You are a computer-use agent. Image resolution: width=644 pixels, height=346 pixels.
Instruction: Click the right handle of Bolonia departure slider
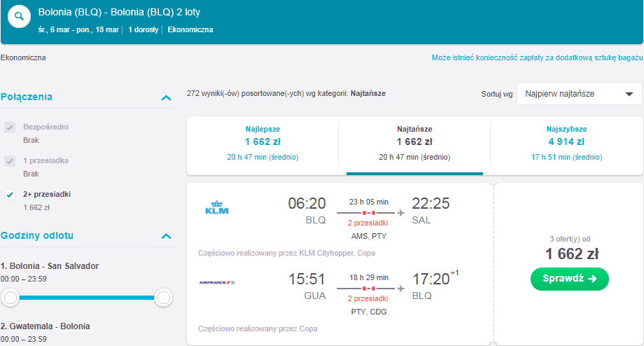164,298
